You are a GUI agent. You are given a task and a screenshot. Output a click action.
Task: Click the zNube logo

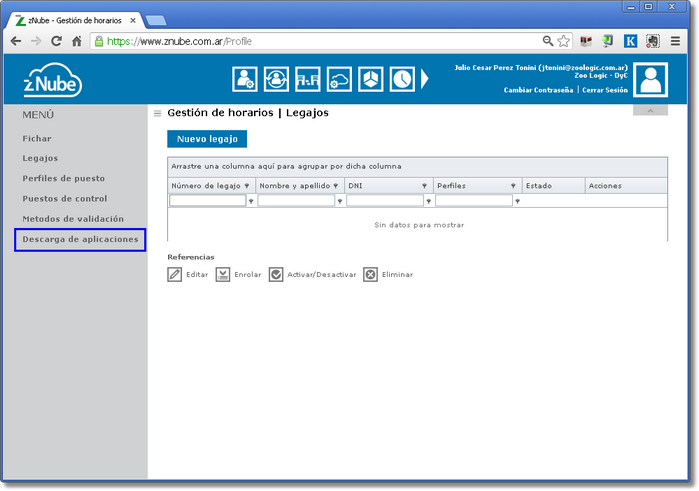tap(52, 80)
